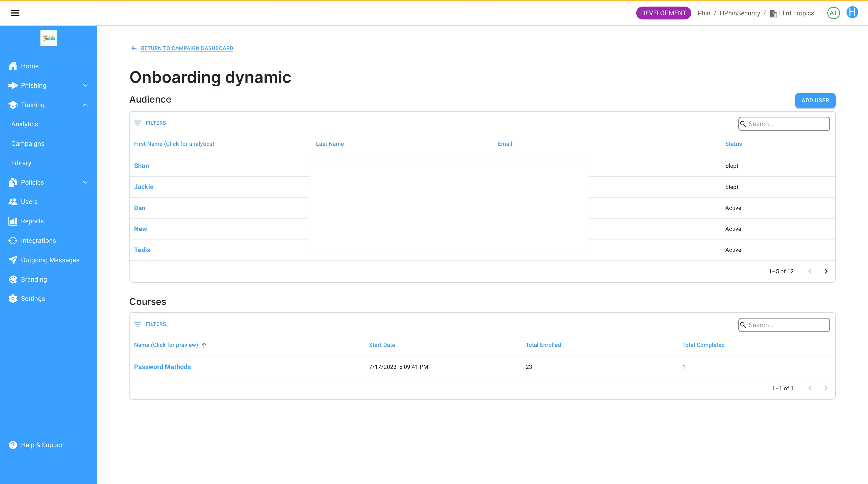The height and width of the screenshot is (484, 868).
Task: Click the Integrations sync icon
Action: coord(13,240)
